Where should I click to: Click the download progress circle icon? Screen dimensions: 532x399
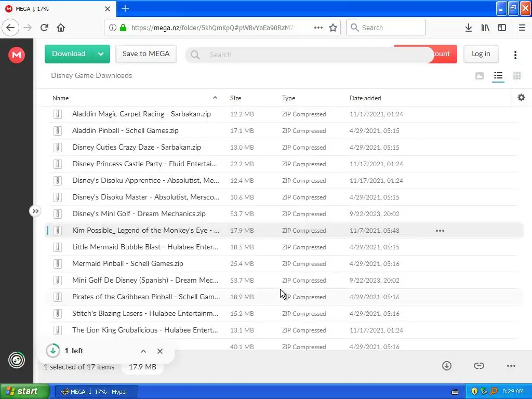[x=53, y=351]
